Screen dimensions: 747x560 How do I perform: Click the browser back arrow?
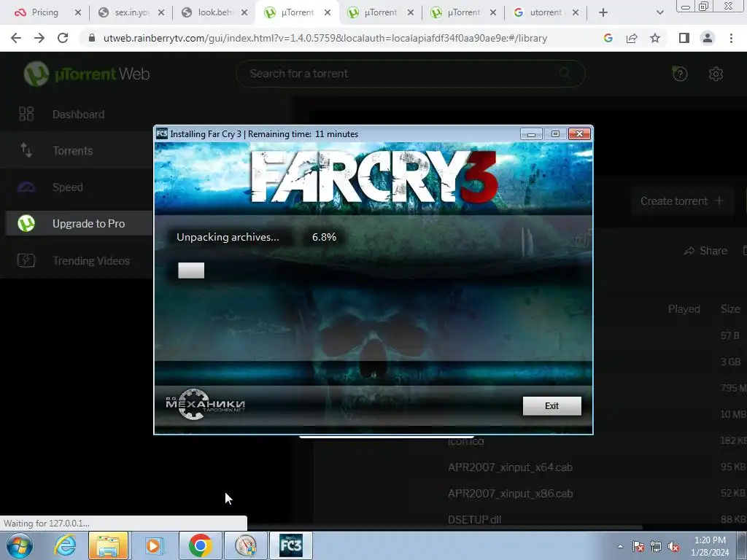coord(16,38)
